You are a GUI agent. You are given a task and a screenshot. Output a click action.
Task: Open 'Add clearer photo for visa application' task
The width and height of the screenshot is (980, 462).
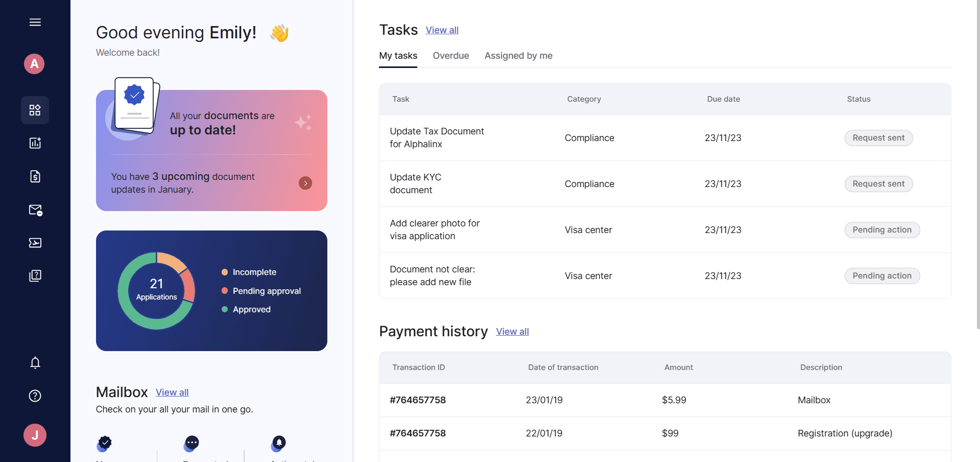pos(435,229)
